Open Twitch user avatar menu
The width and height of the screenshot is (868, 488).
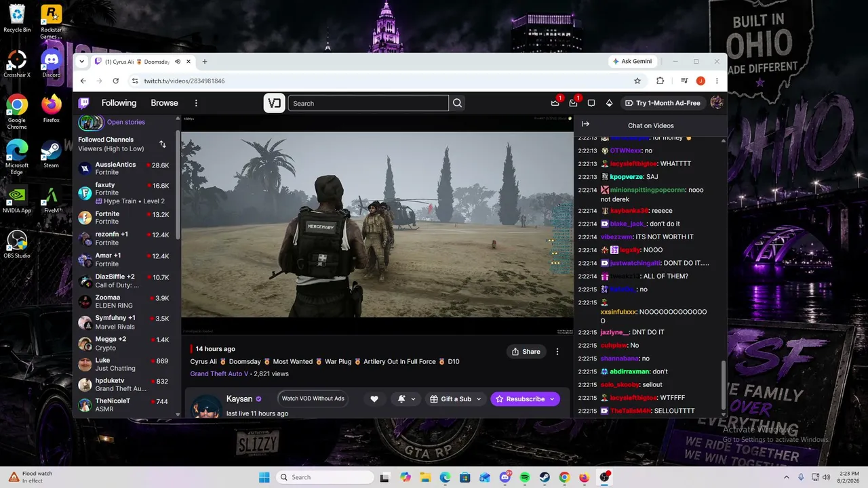pos(716,103)
